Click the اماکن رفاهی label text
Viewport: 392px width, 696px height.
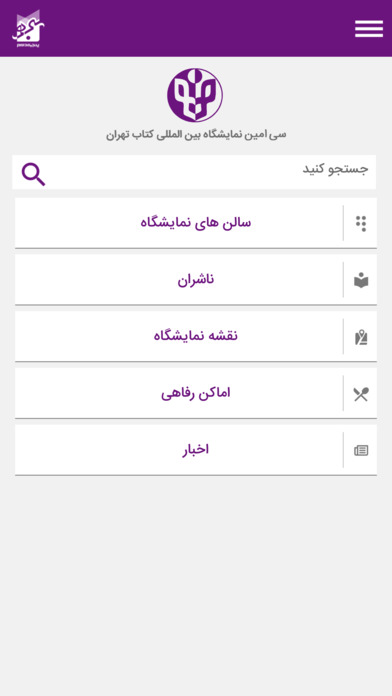(196, 393)
